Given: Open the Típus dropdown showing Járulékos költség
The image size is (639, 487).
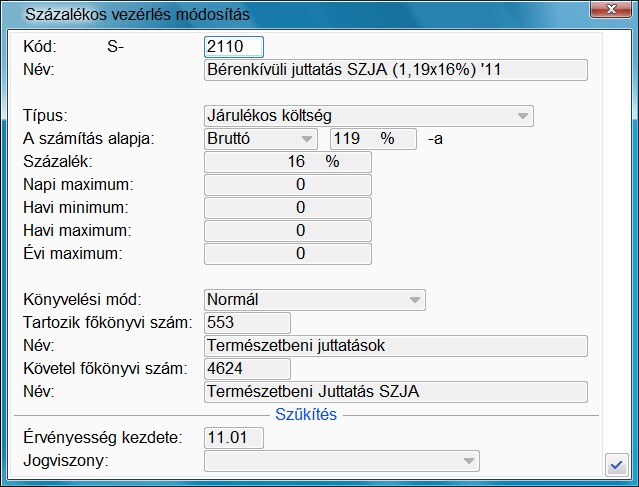Looking at the screenshot, I should (x=369, y=116).
